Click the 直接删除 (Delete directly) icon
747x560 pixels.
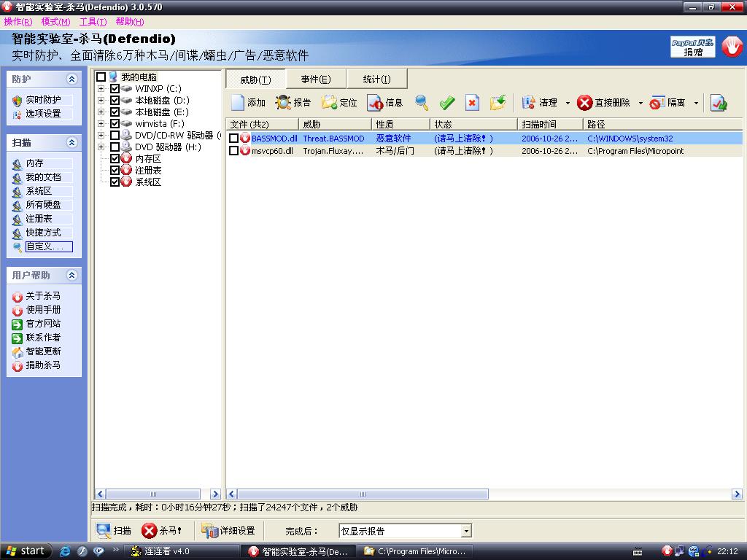coord(584,102)
